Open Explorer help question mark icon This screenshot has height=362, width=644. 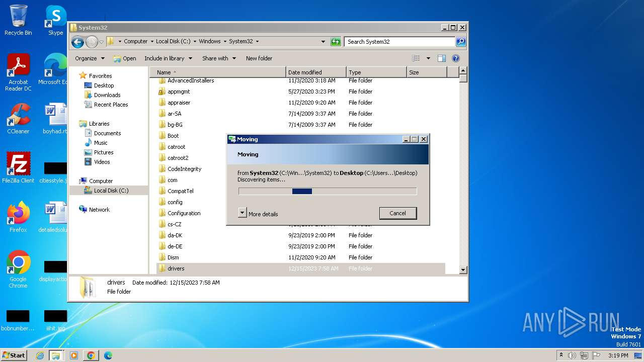[456, 58]
